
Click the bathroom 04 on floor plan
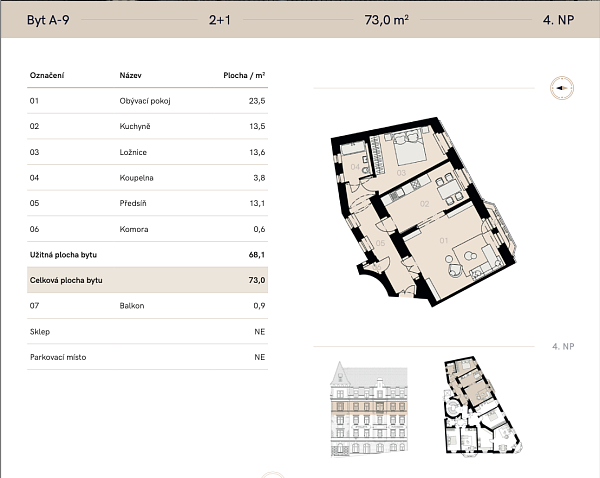coord(358,166)
